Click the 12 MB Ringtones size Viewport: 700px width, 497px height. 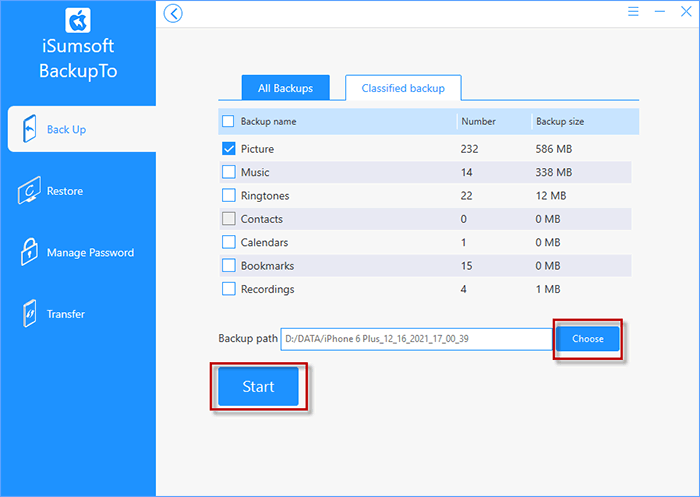coord(551,196)
